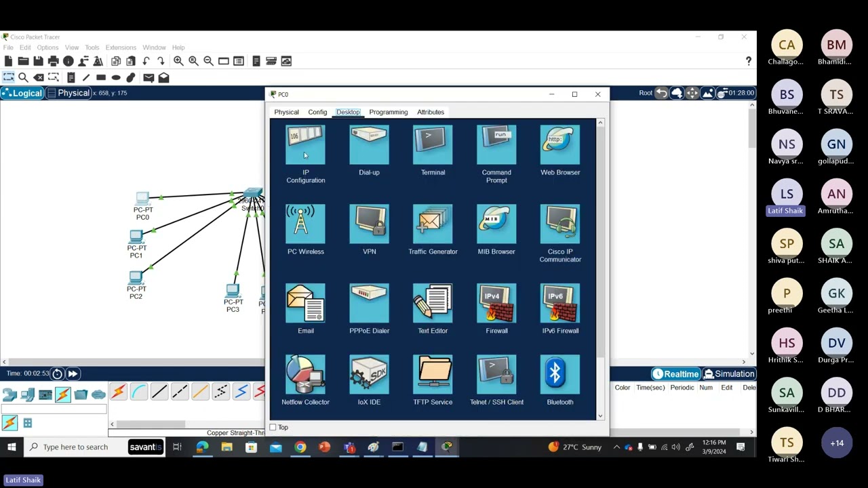Open the Email app
868x488 pixels.
click(x=305, y=303)
